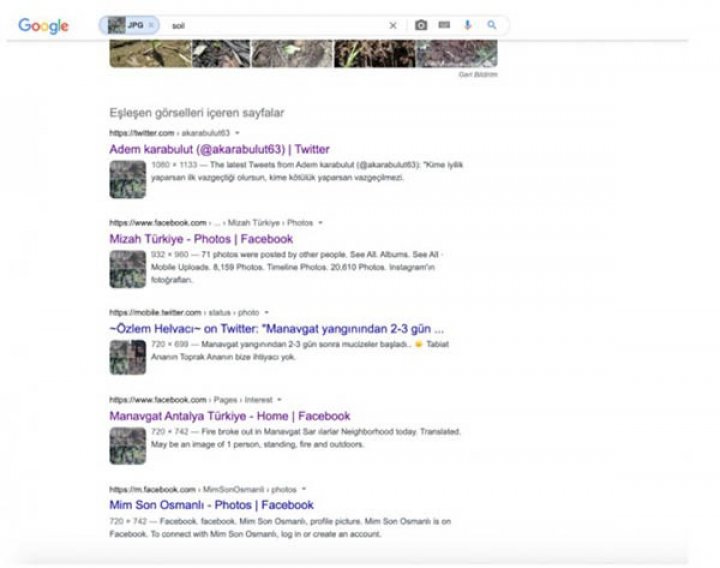Open search by image camera icon
Screen dimensions: 720x568
[x=421, y=25]
